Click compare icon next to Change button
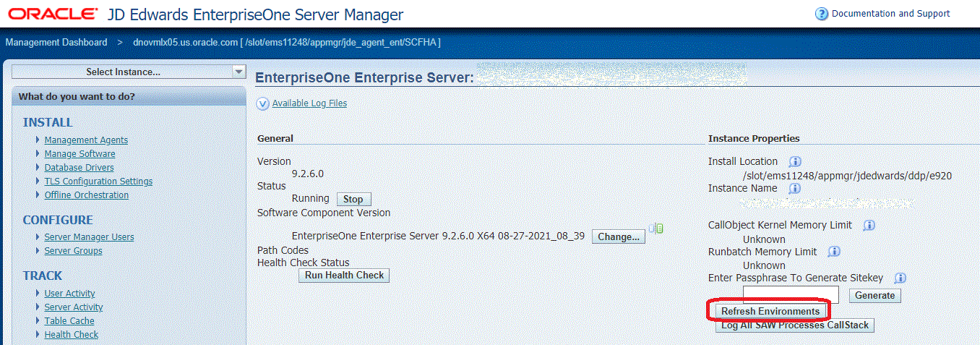 tap(656, 229)
